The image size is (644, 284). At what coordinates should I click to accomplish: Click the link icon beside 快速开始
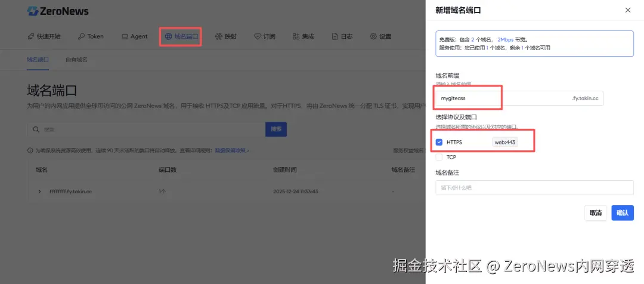tap(31, 36)
